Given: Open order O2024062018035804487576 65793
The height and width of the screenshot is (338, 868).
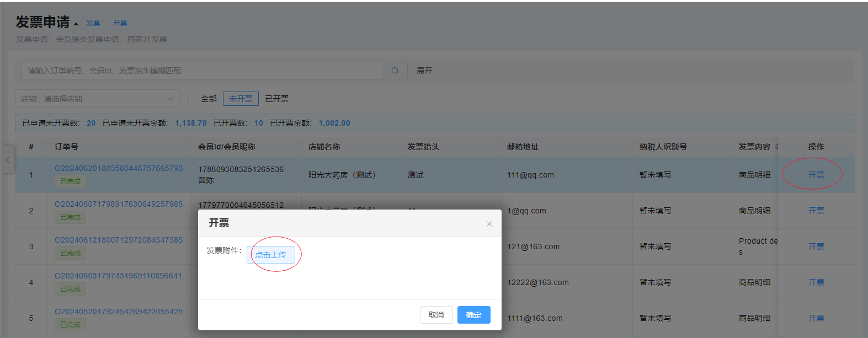Looking at the screenshot, I should 119,168.
